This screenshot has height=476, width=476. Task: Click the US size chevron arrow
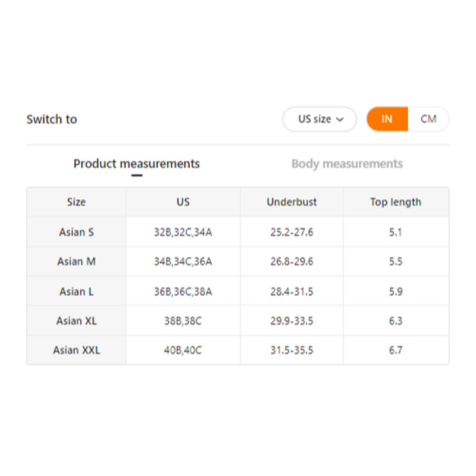coord(340,120)
